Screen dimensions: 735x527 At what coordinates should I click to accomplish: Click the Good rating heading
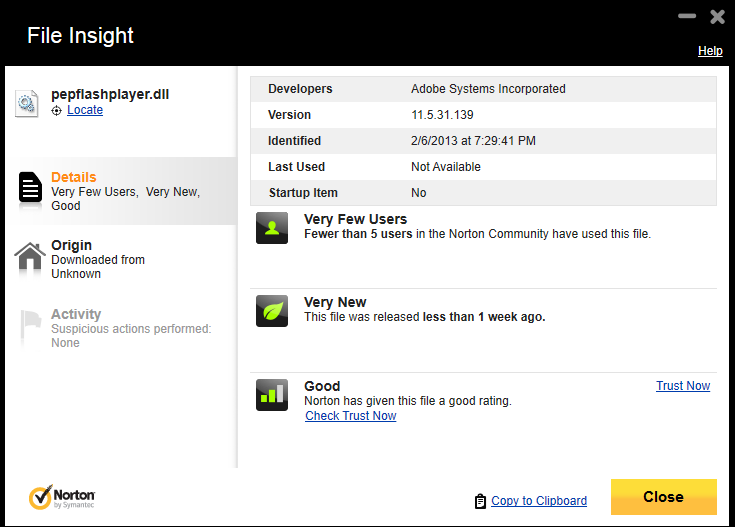pyautogui.click(x=322, y=386)
